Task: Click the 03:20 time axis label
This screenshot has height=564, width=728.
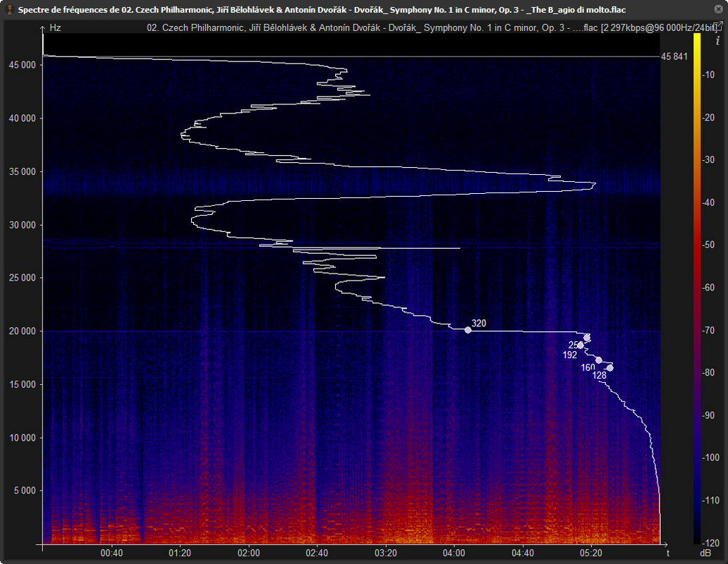Action: [385, 553]
